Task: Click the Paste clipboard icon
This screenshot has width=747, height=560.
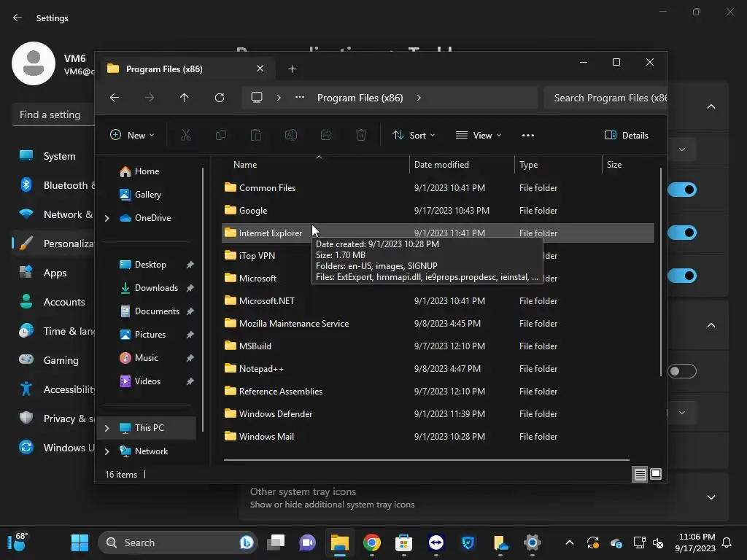Action: click(x=256, y=135)
